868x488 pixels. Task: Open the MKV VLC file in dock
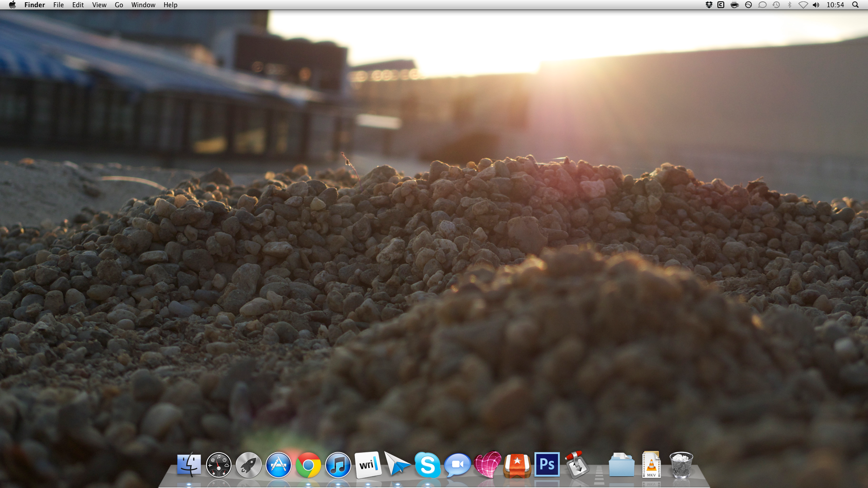pyautogui.click(x=651, y=465)
